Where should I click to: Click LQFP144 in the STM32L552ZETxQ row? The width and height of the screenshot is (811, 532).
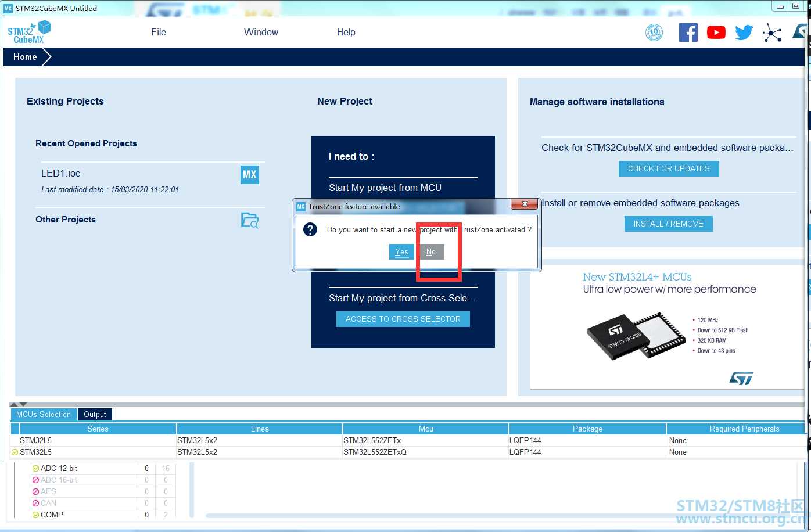point(587,452)
